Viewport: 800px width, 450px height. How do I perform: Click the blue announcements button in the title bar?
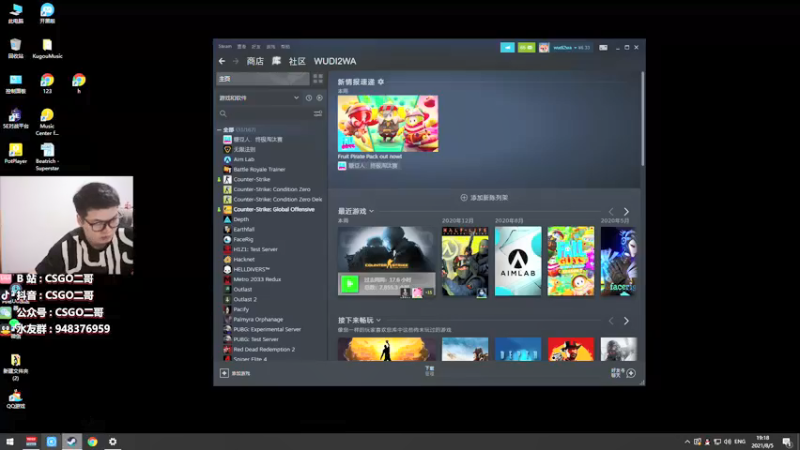[507, 47]
